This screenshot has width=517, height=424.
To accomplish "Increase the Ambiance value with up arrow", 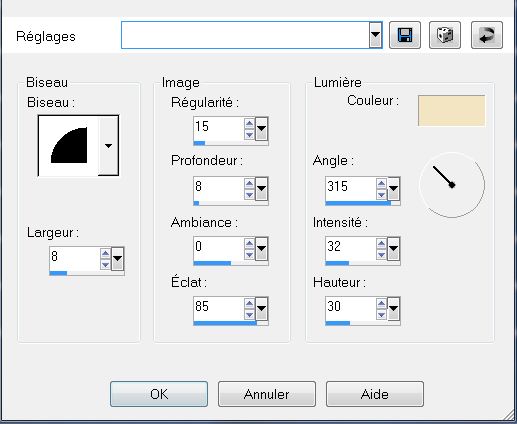I will (x=249, y=244).
